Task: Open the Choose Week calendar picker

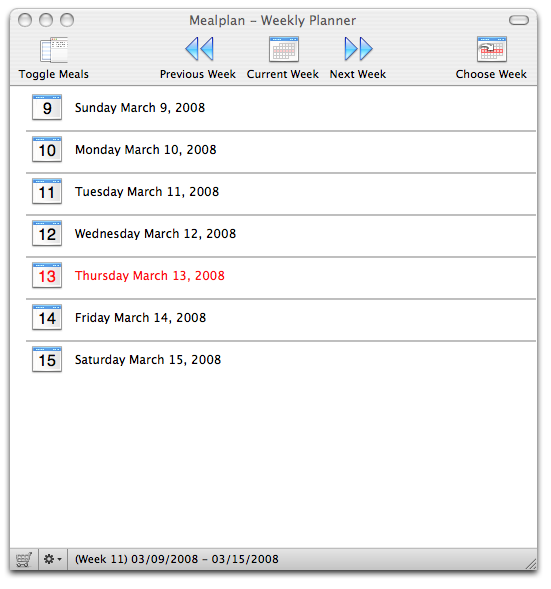Action: pos(492,49)
